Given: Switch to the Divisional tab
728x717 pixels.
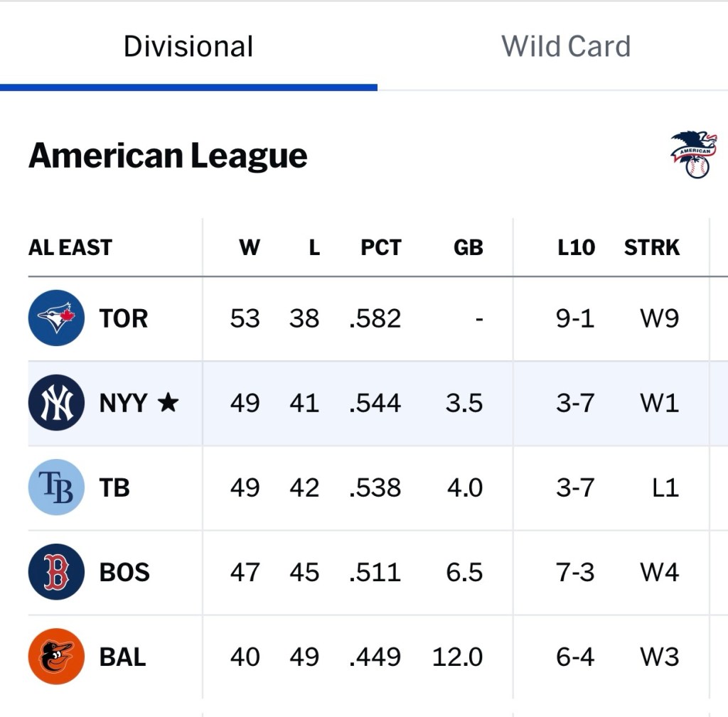Looking at the screenshot, I should pyautogui.click(x=188, y=47).
